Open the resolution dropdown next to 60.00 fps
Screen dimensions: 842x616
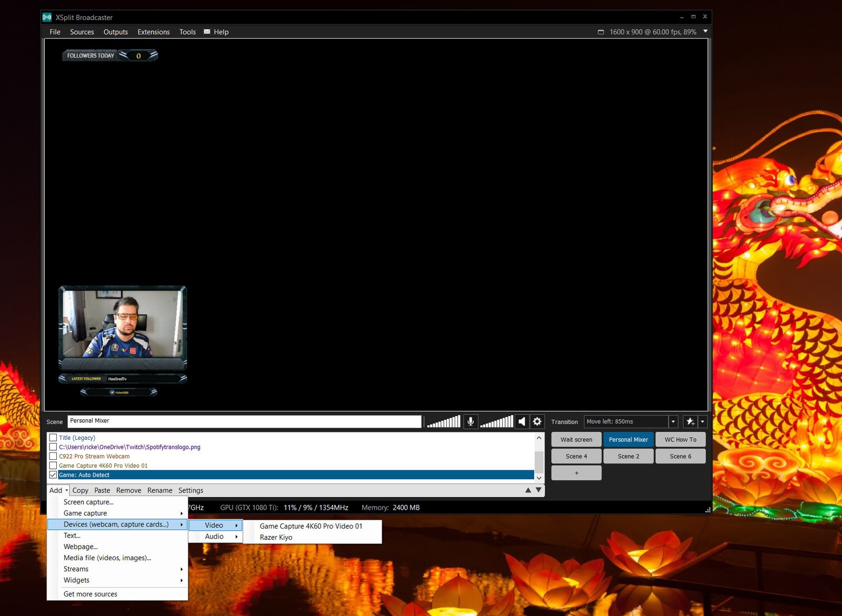pyautogui.click(x=705, y=32)
